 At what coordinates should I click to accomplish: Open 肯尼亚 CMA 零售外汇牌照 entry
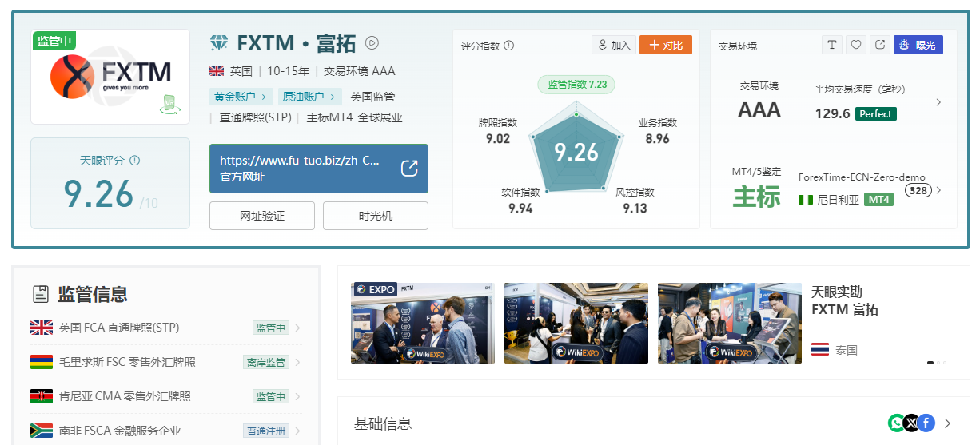[165, 396]
